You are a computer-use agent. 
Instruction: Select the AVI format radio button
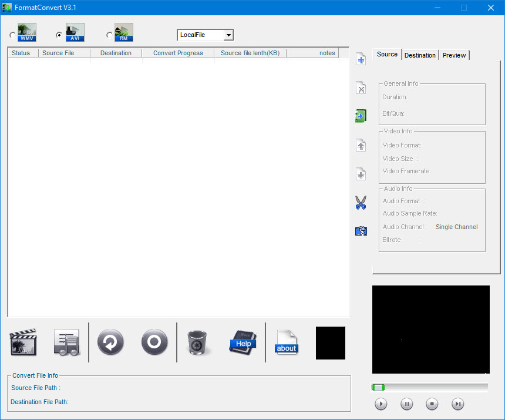coord(59,35)
